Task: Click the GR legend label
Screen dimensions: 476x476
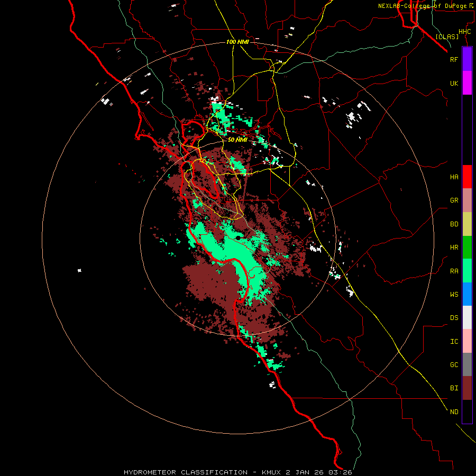Action: [454, 200]
